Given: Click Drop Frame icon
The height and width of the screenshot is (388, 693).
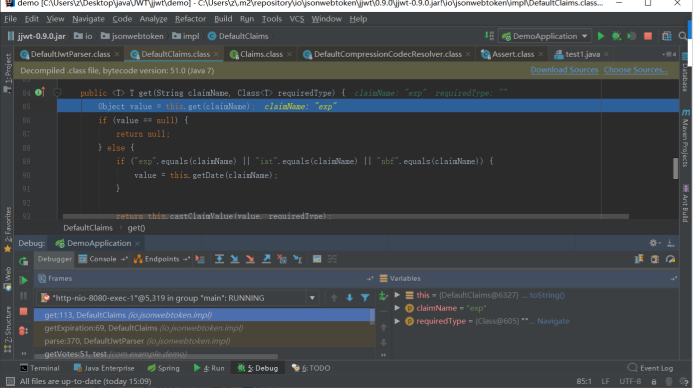Looking at the screenshot, I should 282,259.
